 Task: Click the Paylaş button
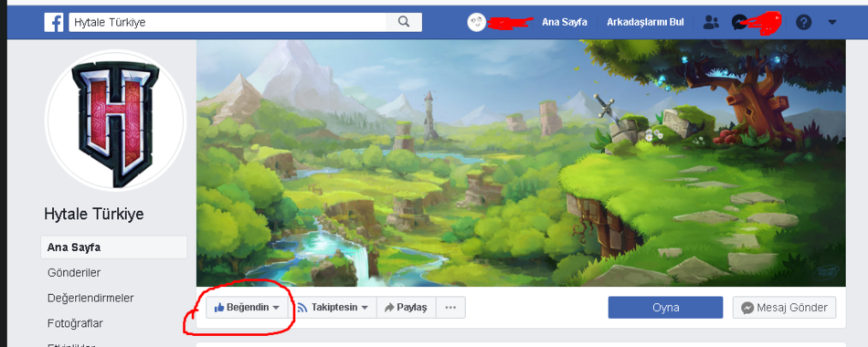pos(407,308)
